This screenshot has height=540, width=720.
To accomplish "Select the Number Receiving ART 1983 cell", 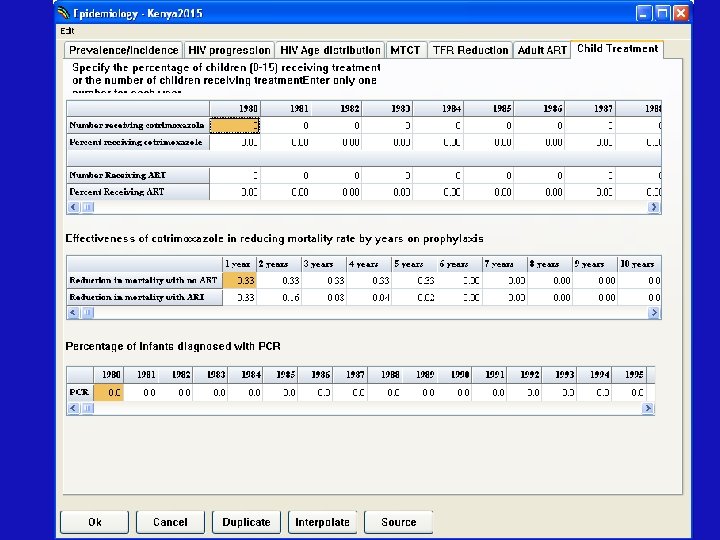I will [x=387, y=175].
